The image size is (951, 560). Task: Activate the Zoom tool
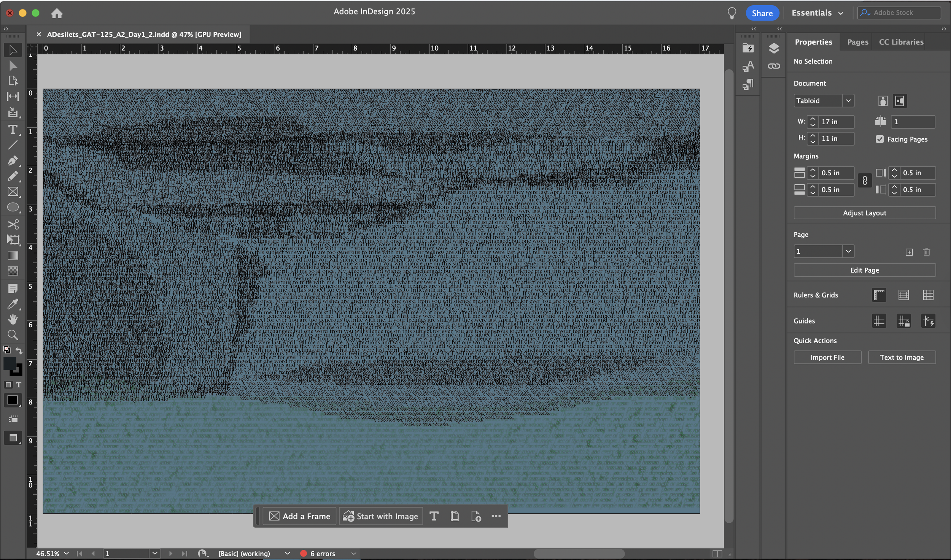click(13, 335)
